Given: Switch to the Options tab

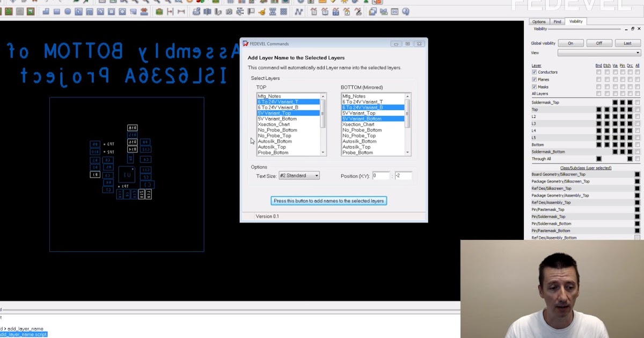Looking at the screenshot, I should point(539,22).
